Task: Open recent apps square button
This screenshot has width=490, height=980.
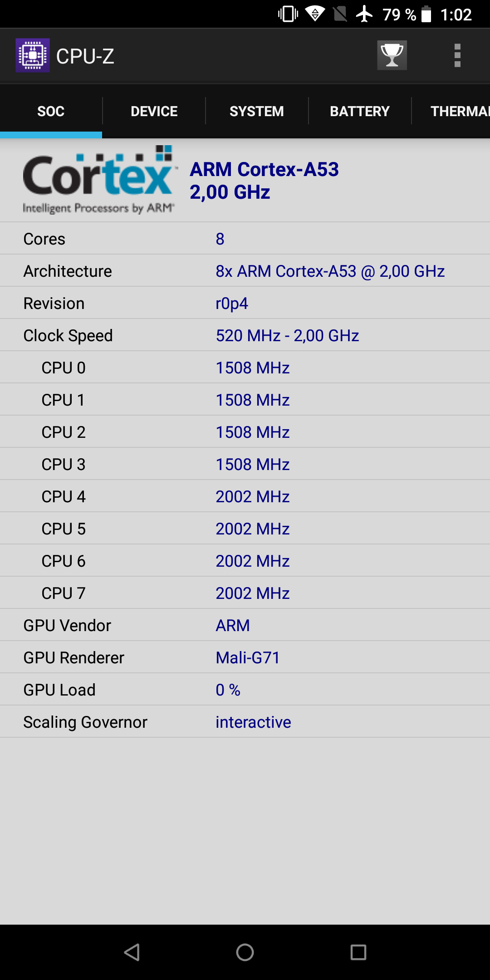Action: pyautogui.click(x=358, y=952)
